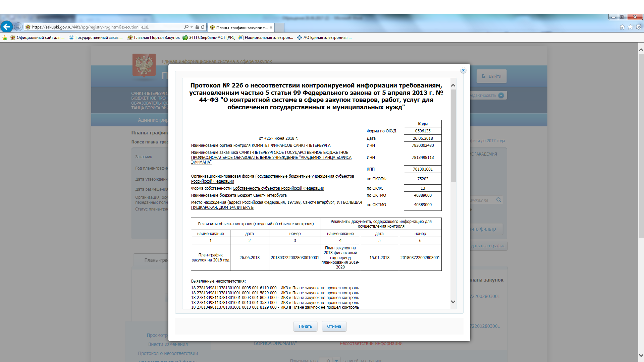The height and width of the screenshot is (362, 644).
Task: Click the protocol document scrollbar up arrow
Action: [x=453, y=85]
